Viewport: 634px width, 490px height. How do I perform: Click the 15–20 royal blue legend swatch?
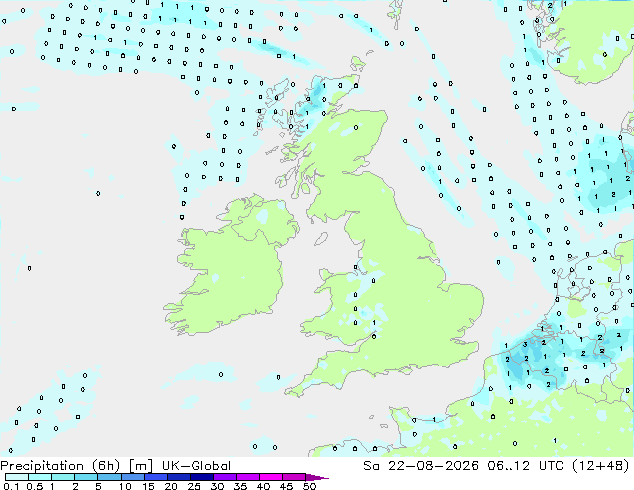tap(155, 477)
